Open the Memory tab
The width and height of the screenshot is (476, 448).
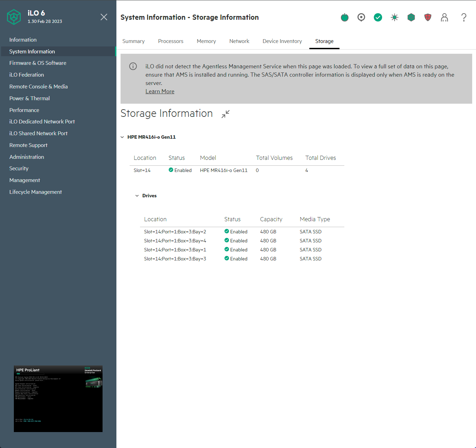(x=206, y=41)
